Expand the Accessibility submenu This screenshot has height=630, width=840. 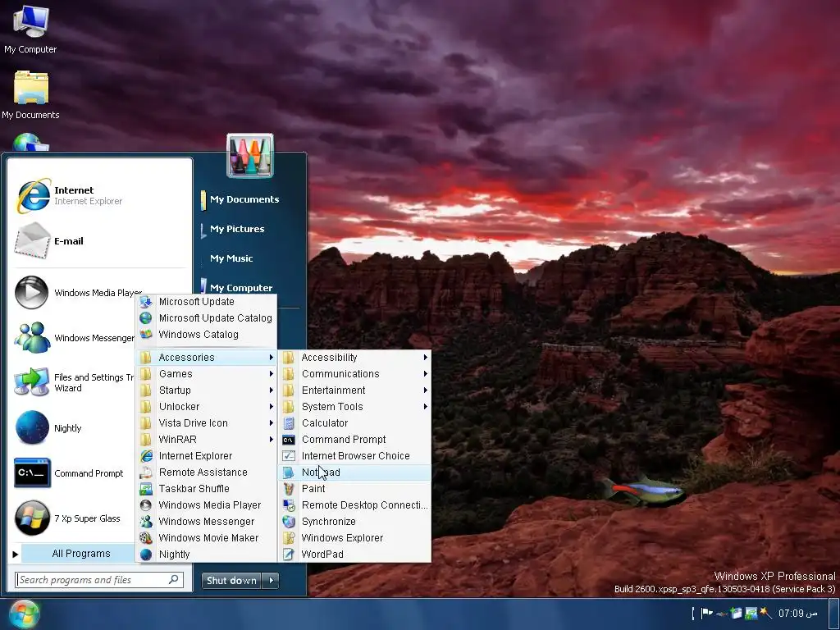(x=354, y=358)
